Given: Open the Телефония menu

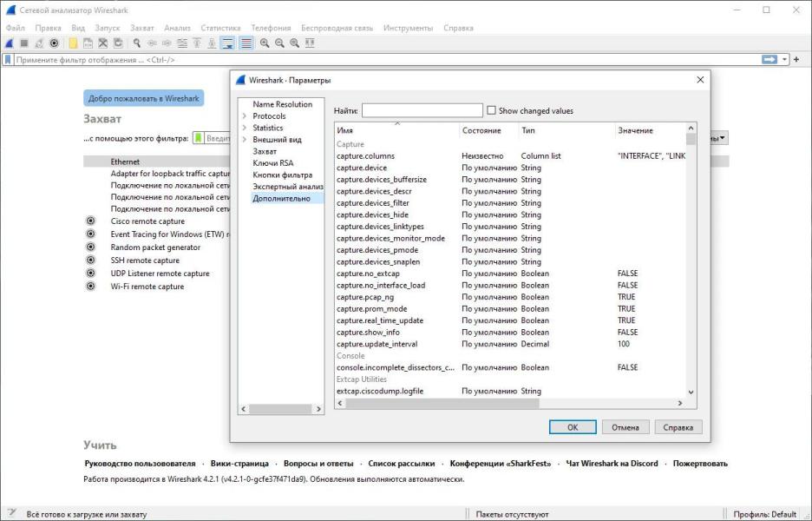Looking at the screenshot, I should pos(271,28).
